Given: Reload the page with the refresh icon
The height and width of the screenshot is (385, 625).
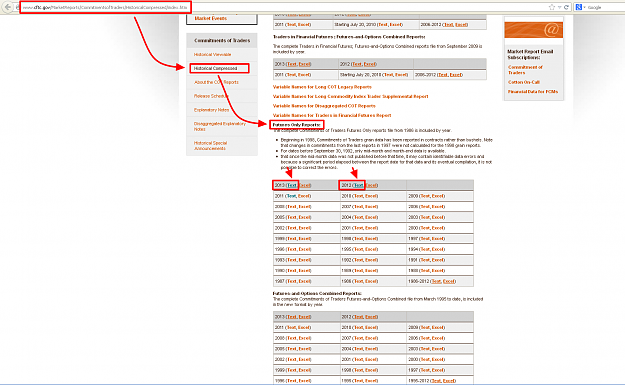Looking at the screenshot, I should 566,7.
